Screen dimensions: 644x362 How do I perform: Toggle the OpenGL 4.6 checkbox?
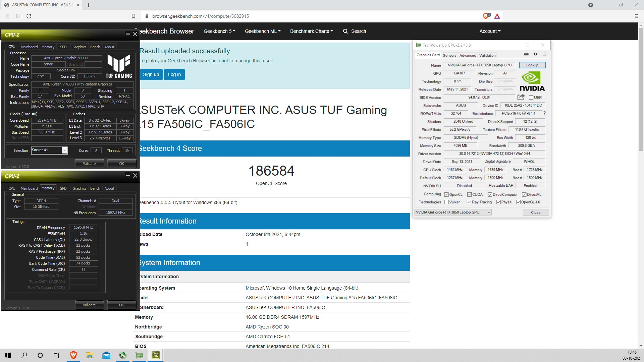[x=518, y=202]
